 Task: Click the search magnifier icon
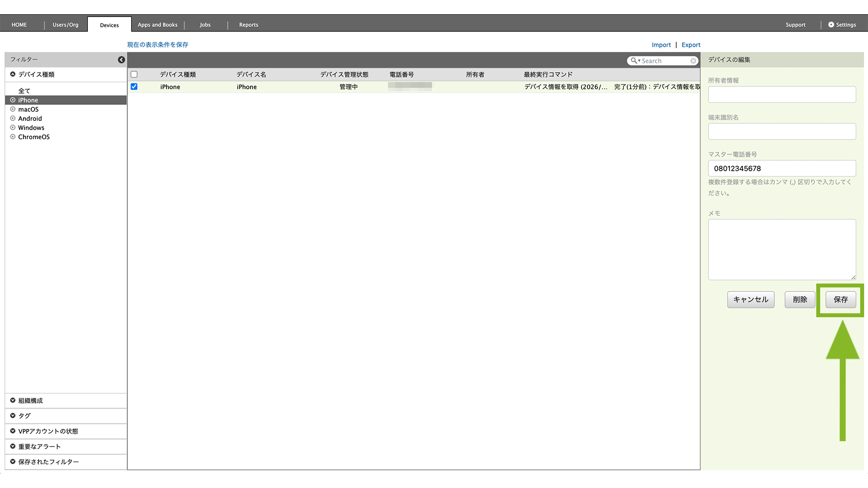pyautogui.click(x=634, y=61)
